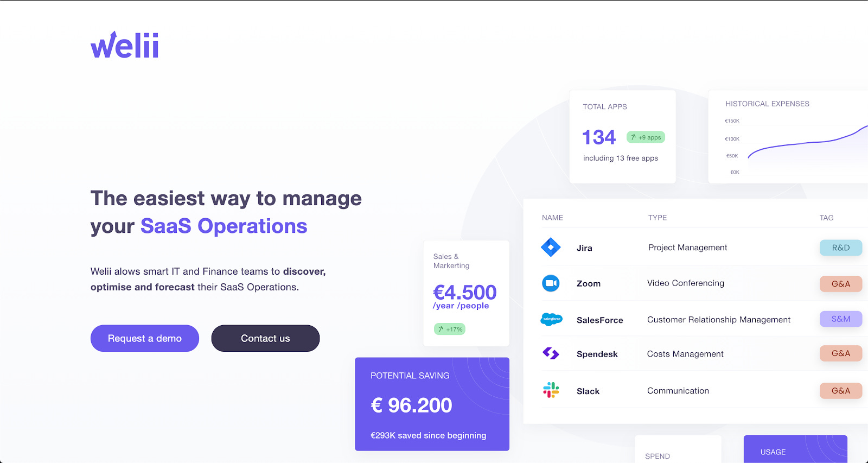Click 'including 13 free apps' text
This screenshot has width=868, height=463.
pos(621,158)
